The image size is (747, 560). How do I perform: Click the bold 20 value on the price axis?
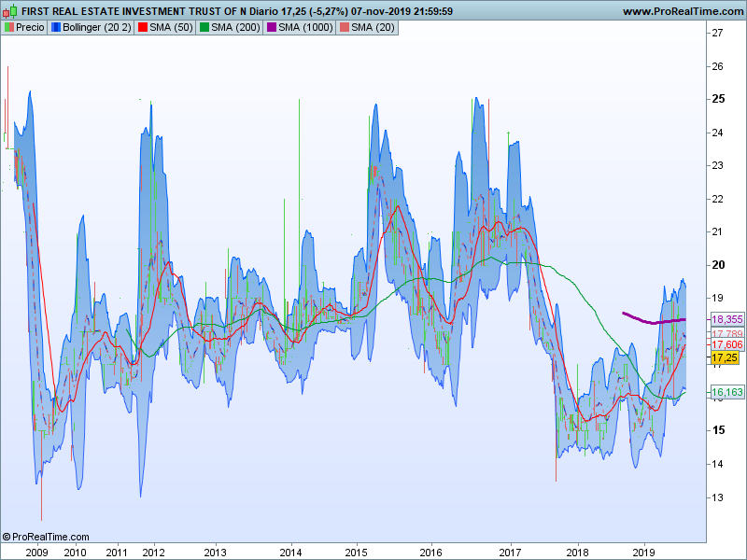tap(718, 265)
